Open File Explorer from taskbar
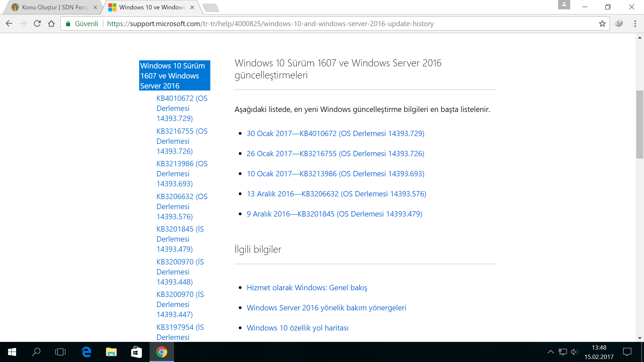644x362 pixels. [x=111, y=352]
